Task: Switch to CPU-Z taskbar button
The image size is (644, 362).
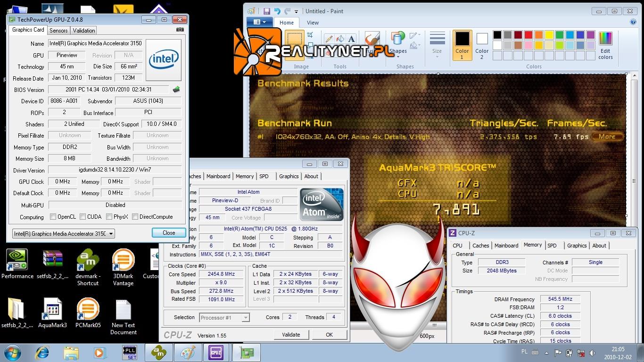Action: [216, 353]
